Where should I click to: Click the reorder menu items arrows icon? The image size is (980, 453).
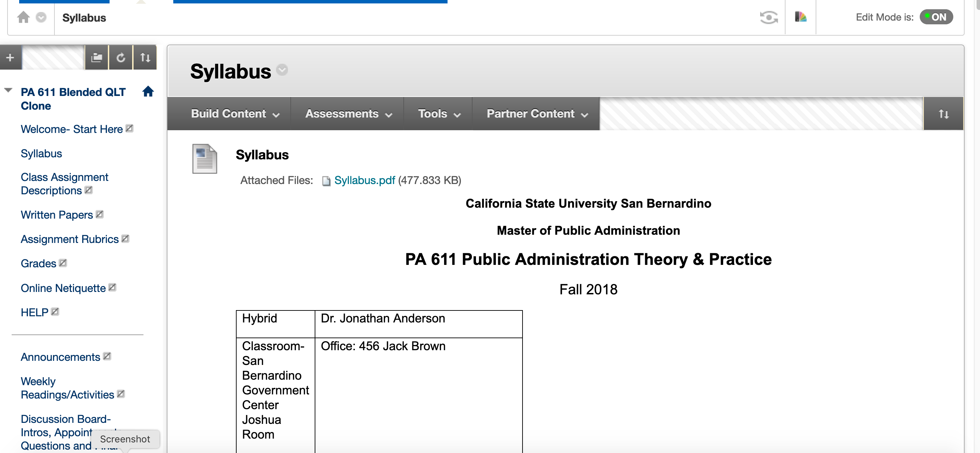click(145, 58)
